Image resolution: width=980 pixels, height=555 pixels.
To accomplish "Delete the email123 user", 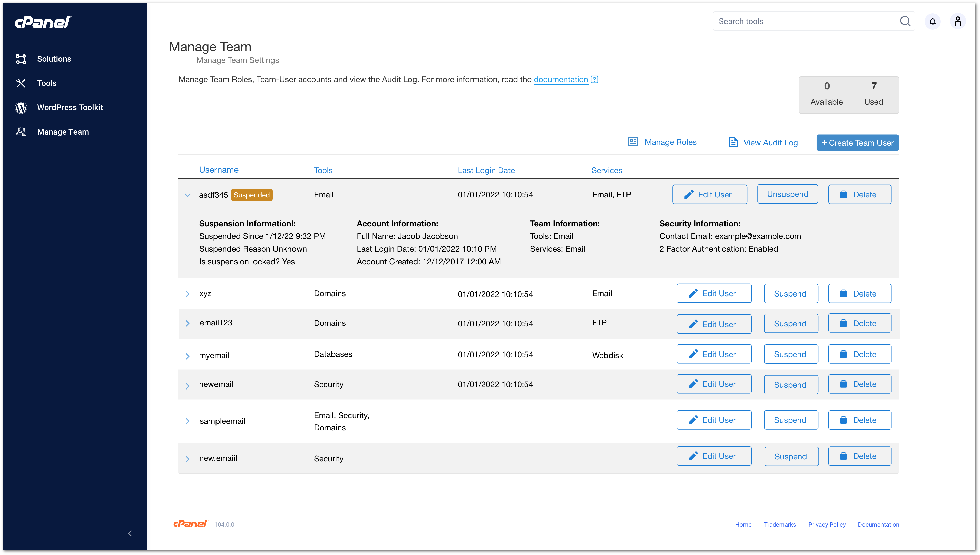I will pyautogui.click(x=859, y=323).
